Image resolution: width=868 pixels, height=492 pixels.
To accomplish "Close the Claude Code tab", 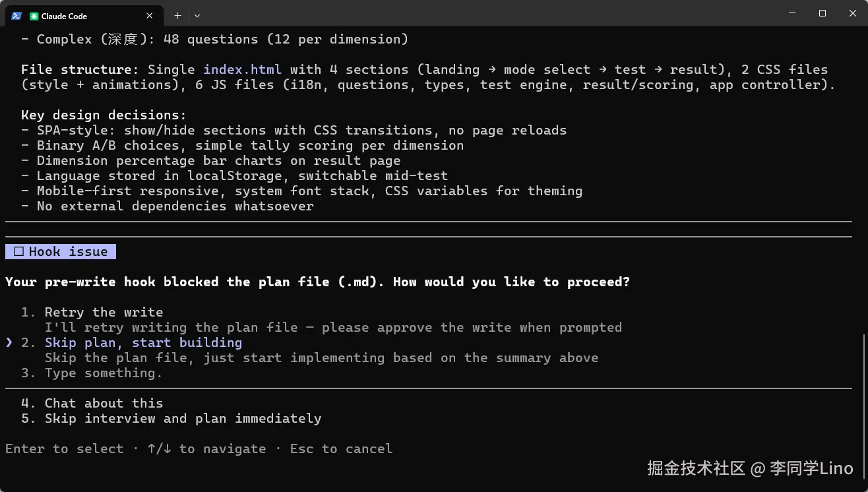I will (x=150, y=16).
